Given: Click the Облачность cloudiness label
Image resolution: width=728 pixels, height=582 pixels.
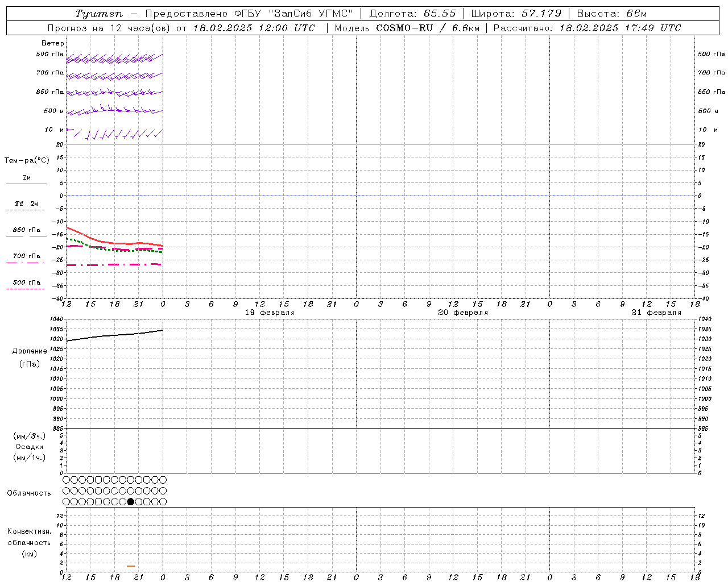Looking at the screenshot, I should point(29,493).
